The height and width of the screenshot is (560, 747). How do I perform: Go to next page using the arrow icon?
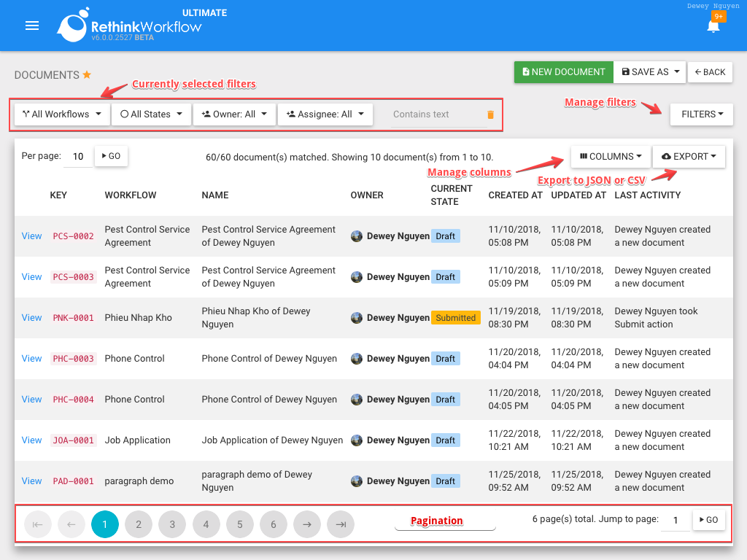pyautogui.click(x=307, y=524)
